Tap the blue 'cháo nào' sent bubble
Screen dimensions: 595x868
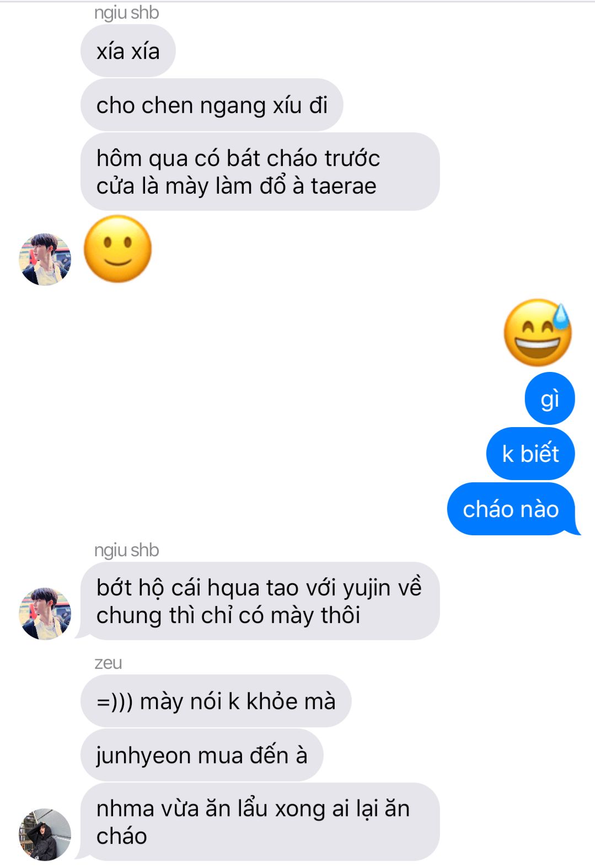[512, 509]
